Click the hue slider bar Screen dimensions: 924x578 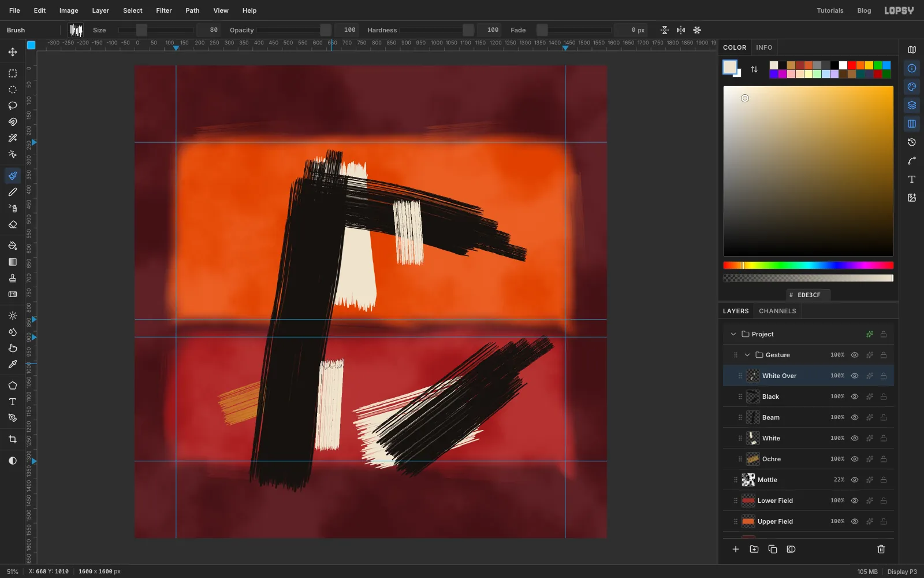pyautogui.click(x=808, y=265)
